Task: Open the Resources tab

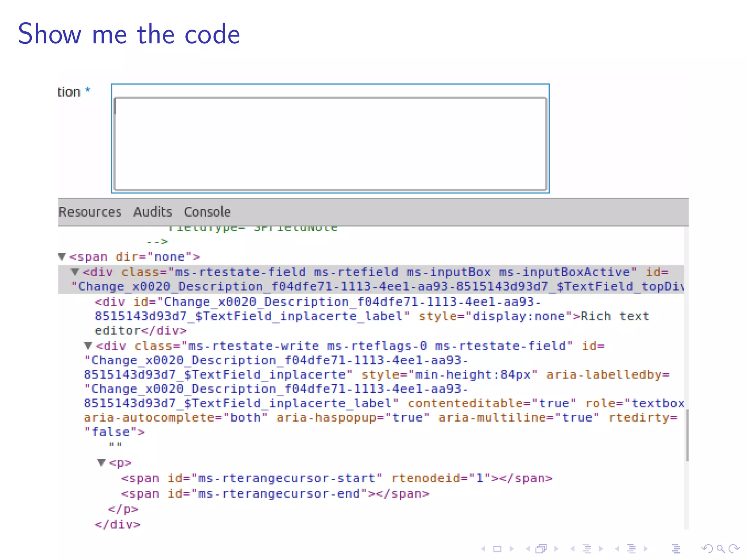Action: click(90, 212)
